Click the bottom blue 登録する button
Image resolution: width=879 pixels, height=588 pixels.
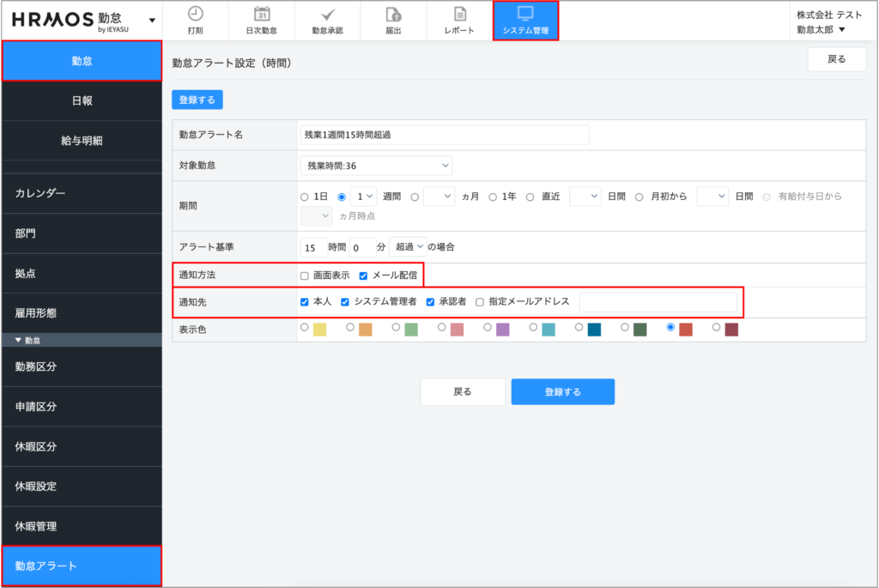pyautogui.click(x=562, y=391)
